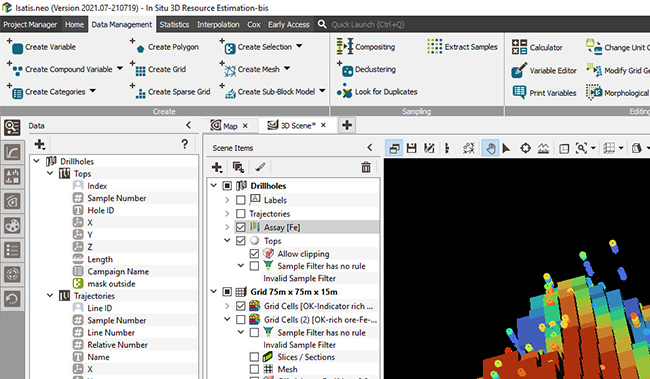
Task: Select the arrow pointer tool
Action: pos(506,148)
